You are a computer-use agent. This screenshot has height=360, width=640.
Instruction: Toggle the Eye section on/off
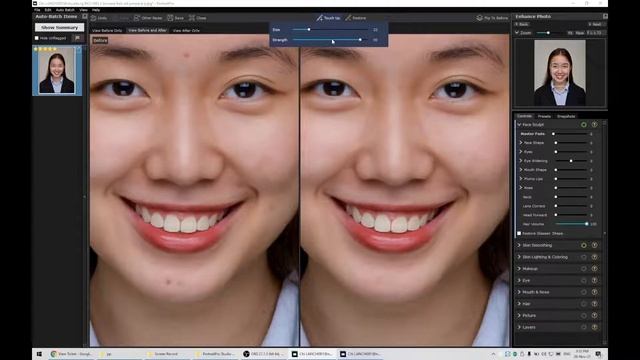coord(584,280)
